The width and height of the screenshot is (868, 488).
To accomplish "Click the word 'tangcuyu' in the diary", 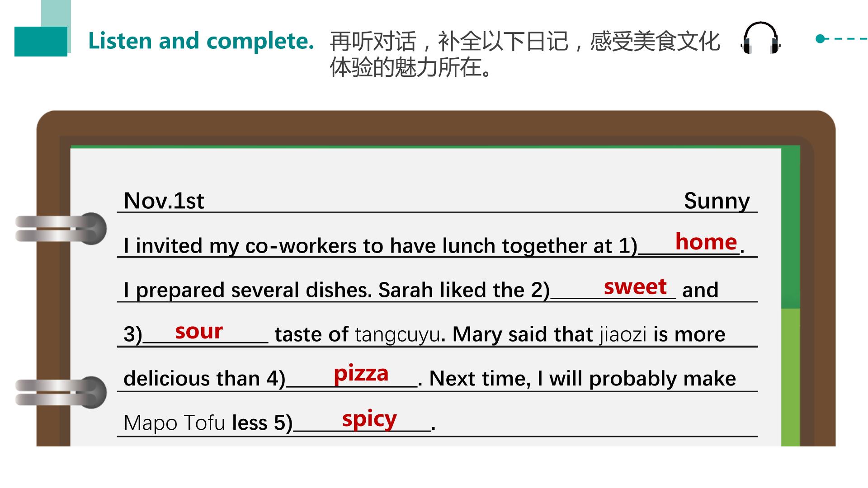I will click(x=397, y=335).
